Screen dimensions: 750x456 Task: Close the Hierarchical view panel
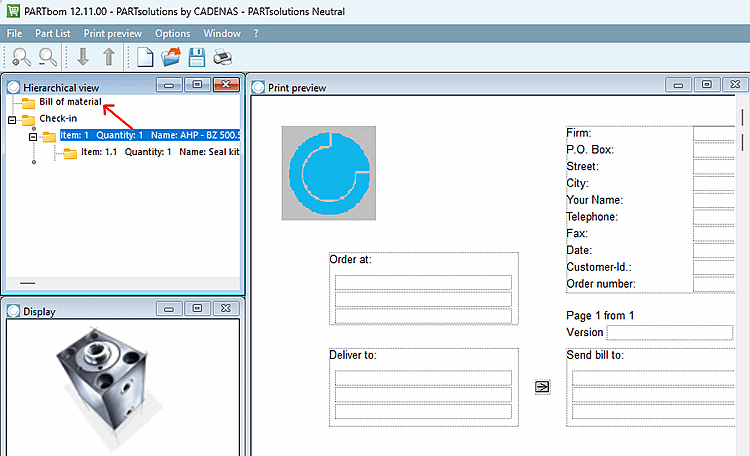click(226, 85)
